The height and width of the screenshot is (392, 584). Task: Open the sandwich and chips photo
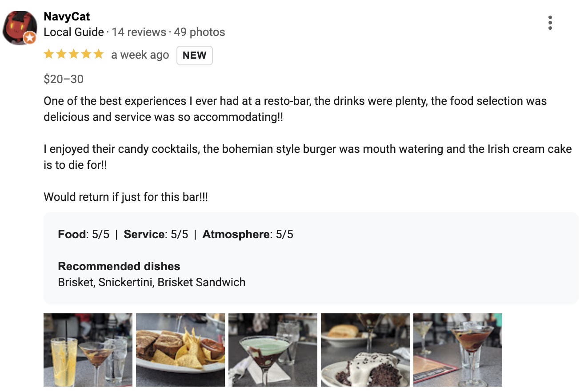pyautogui.click(x=180, y=350)
